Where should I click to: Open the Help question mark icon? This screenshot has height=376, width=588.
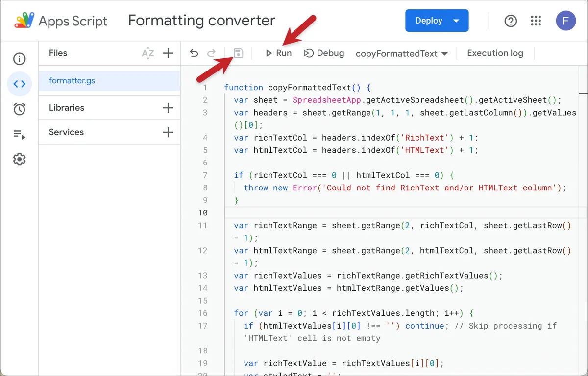coord(511,21)
